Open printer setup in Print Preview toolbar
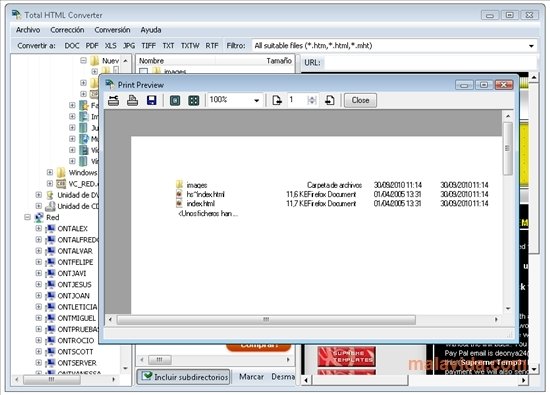550x395 pixels. (x=113, y=100)
